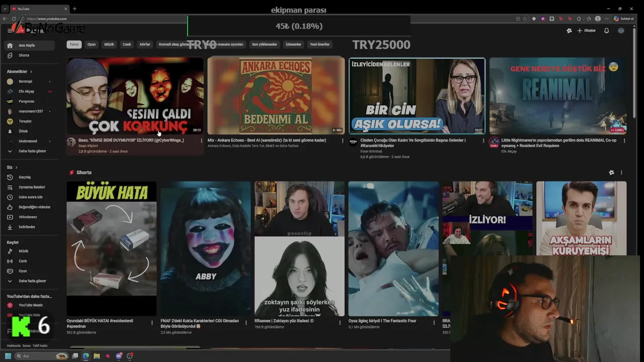
Task: Click the browser back arrow
Action: click(5, 19)
